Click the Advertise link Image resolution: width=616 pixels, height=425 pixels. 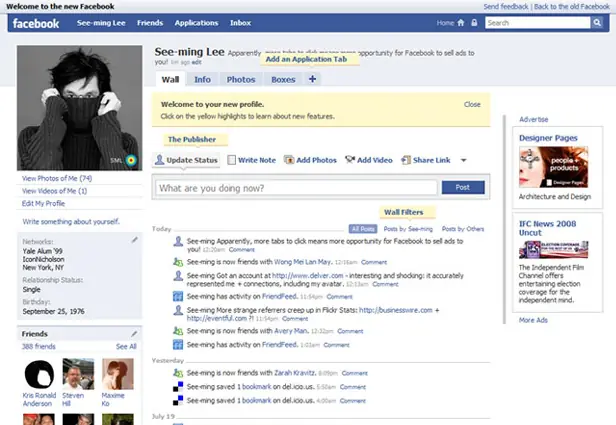[x=534, y=119]
